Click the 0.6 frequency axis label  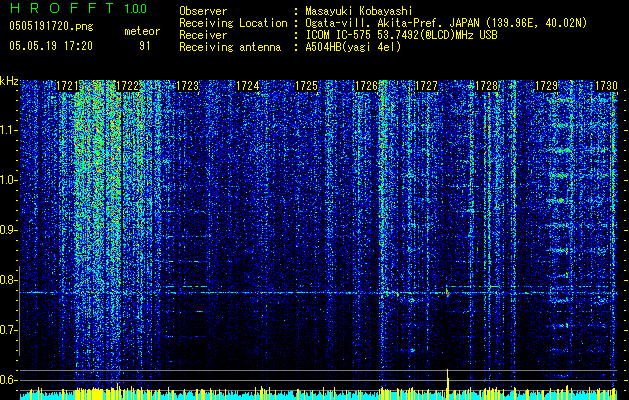(x=8, y=380)
